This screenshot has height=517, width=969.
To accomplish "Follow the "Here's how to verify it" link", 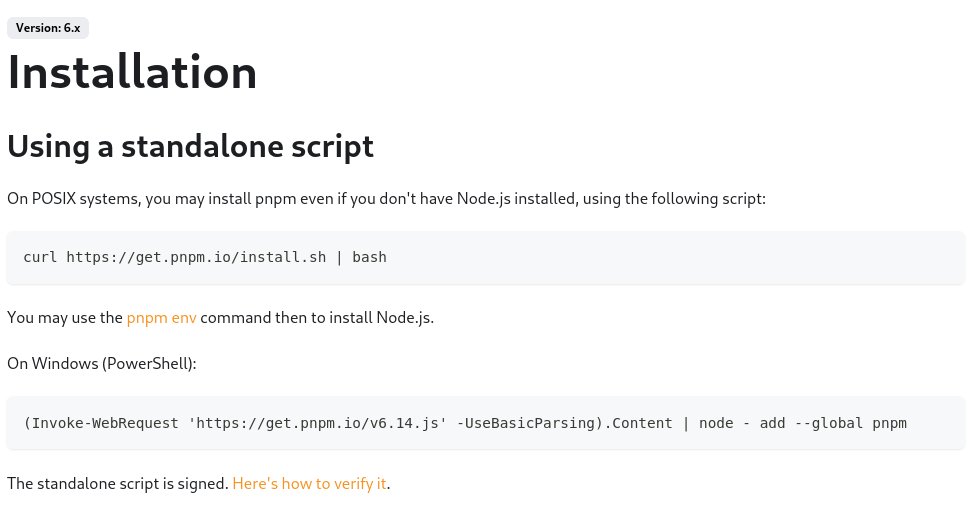I will [x=309, y=483].
